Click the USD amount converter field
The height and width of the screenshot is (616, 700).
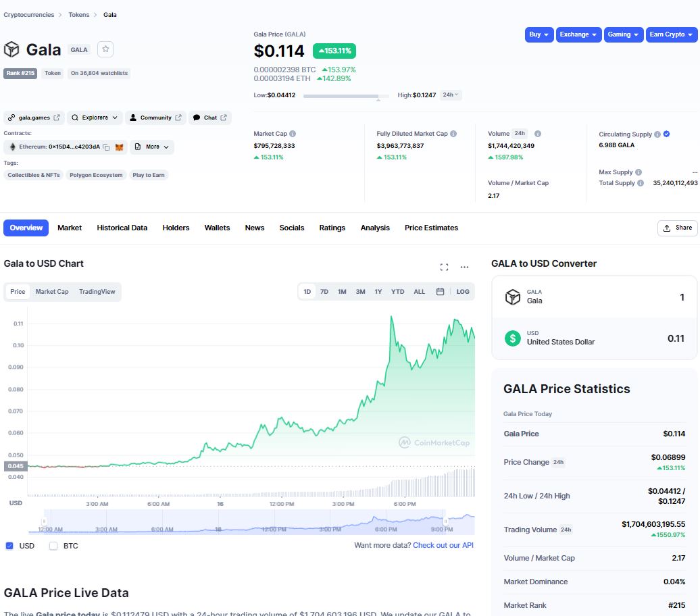coord(594,338)
